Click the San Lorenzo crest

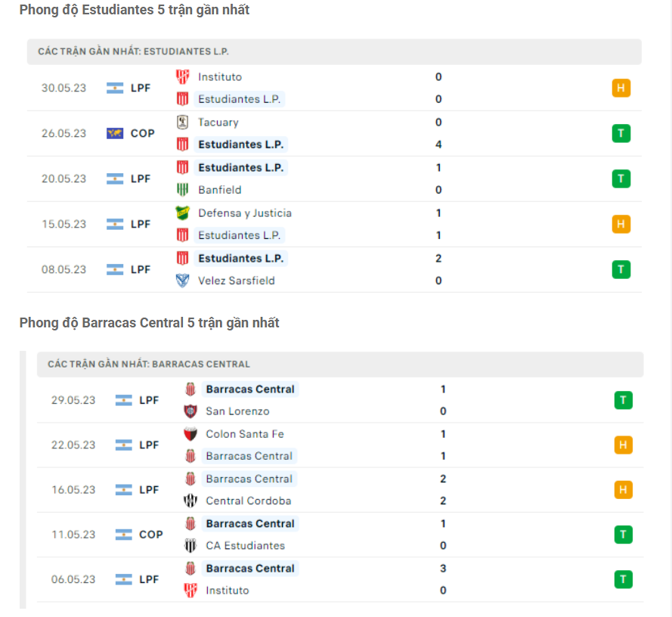(190, 411)
